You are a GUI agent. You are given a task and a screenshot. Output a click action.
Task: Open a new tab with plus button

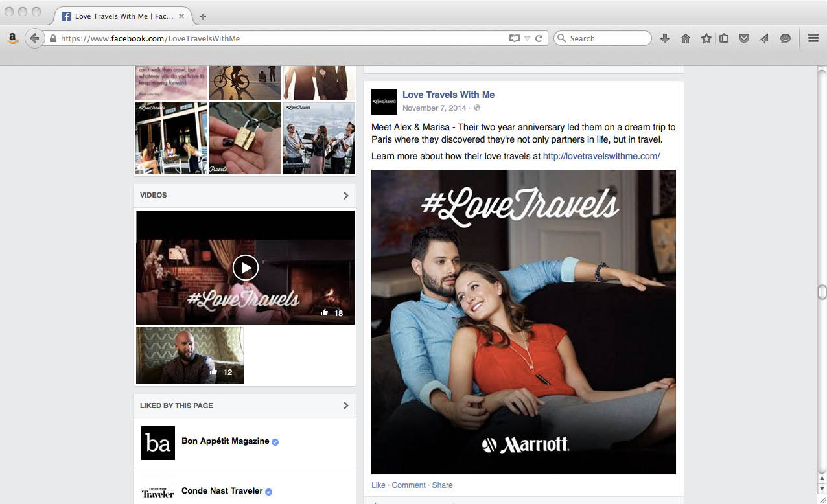pyautogui.click(x=203, y=16)
